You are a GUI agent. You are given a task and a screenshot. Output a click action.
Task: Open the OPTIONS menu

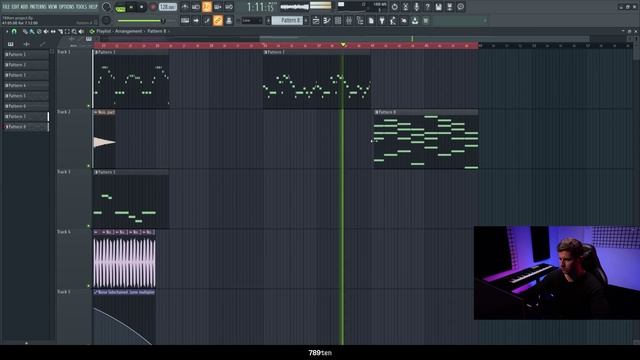[x=67, y=7]
